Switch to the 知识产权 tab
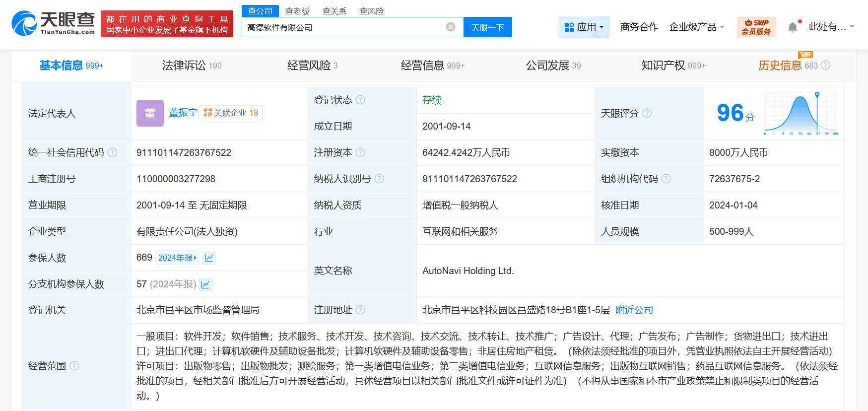 tap(673, 66)
